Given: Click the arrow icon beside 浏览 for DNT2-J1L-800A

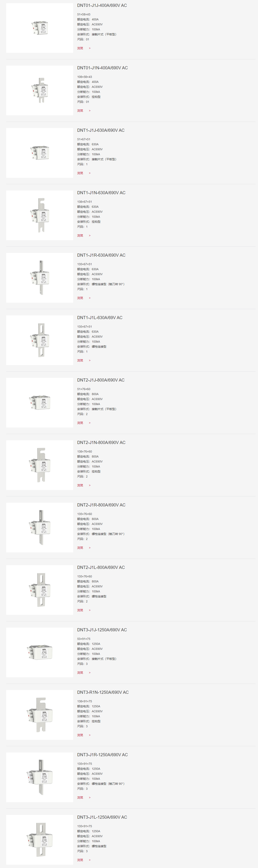Looking at the screenshot, I should point(90,610).
